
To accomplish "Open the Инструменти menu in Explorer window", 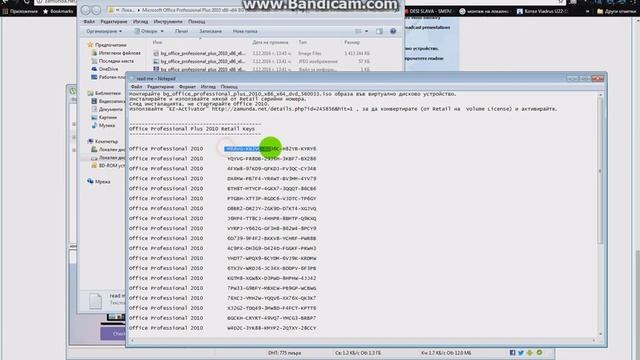I will click(x=168, y=22).
